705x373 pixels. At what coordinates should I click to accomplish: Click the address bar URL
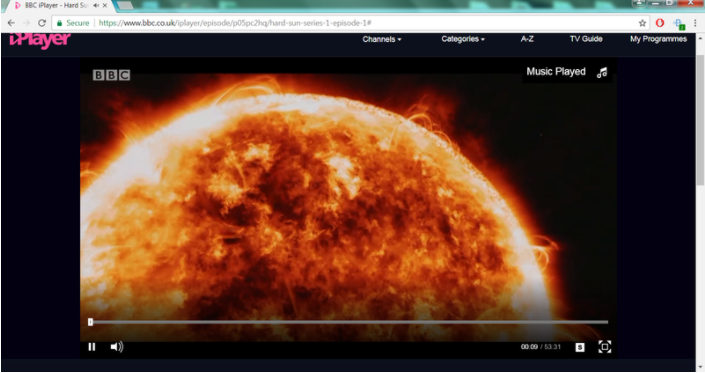(235, 23)
